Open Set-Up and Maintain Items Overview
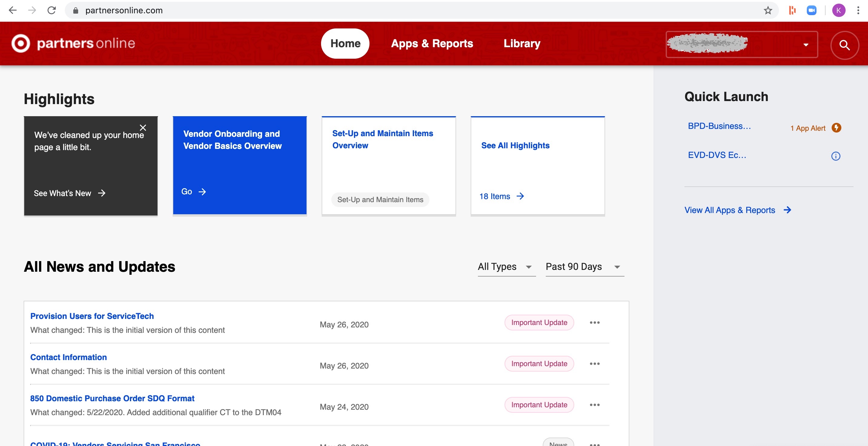The image size is (868, 446). [383, 139]
